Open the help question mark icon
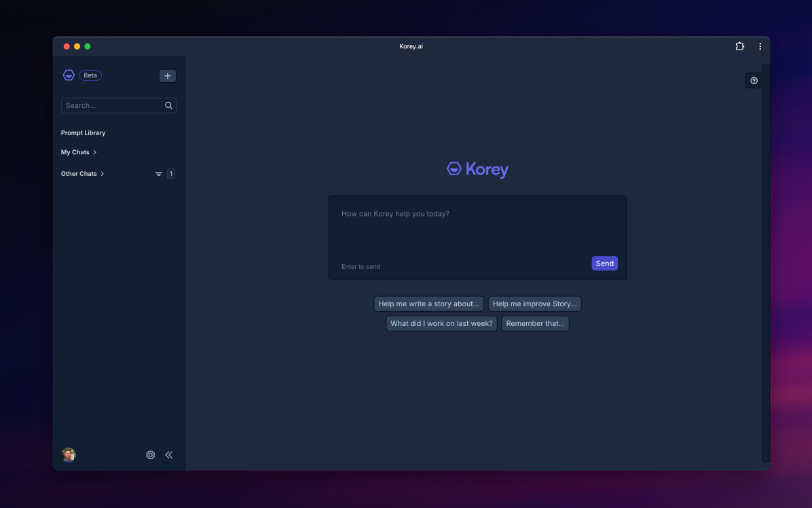812x508 pixels. 754,81
